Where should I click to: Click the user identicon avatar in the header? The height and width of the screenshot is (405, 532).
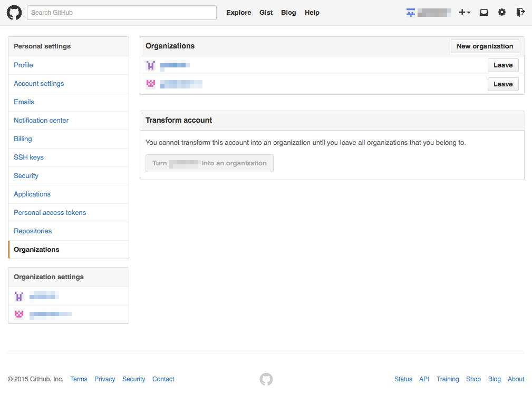(x=411, y=12)
